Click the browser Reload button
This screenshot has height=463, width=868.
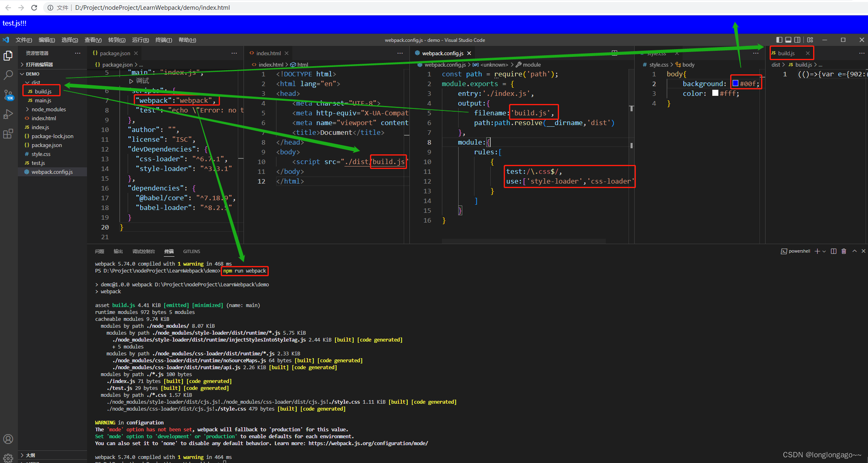(34, 8)
